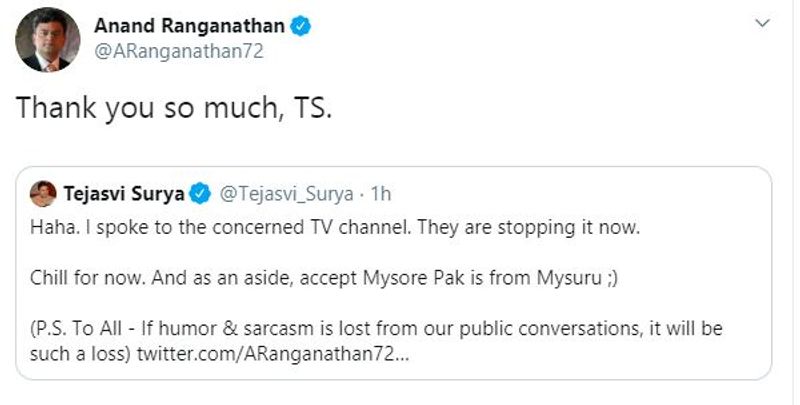Open the tweet options chevron menu
Viewport: 800px width, 405px height.
click(764, 23)
